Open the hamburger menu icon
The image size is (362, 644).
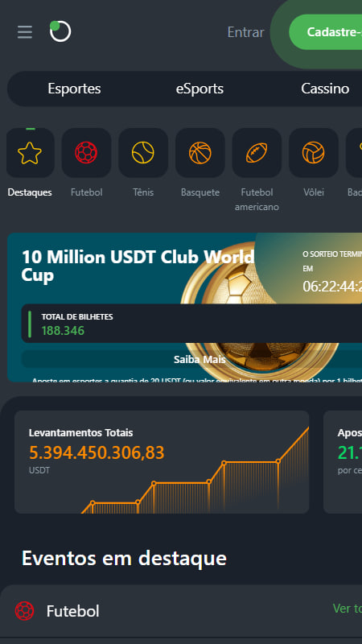(25, 32)
